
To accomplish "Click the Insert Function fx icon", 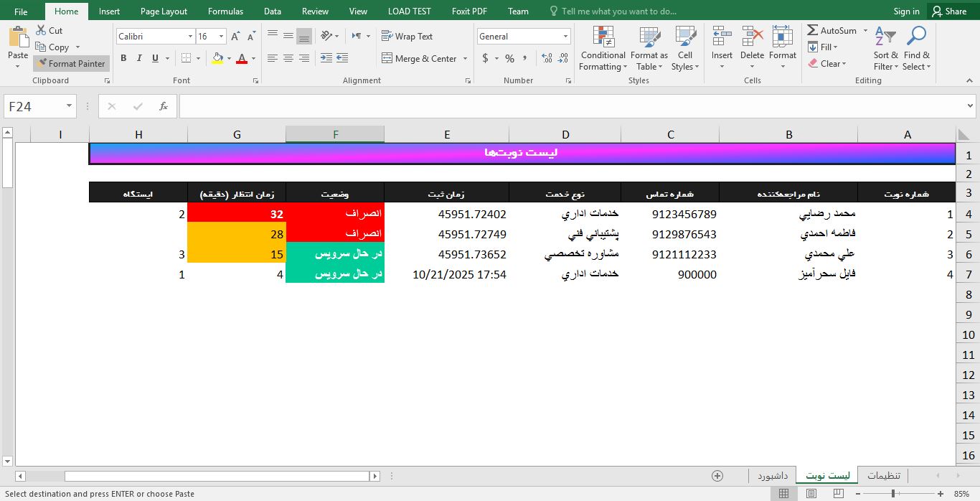I will coord(164,106).
